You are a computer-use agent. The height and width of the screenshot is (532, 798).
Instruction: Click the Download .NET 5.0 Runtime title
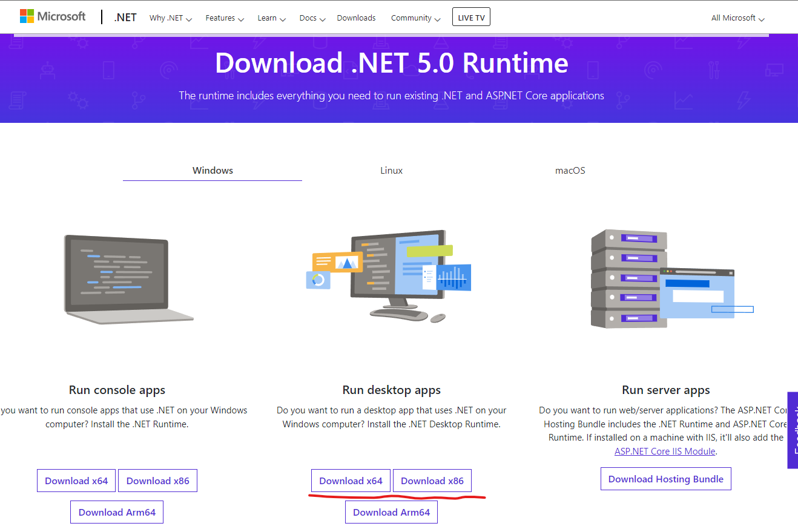pos(392,63)
